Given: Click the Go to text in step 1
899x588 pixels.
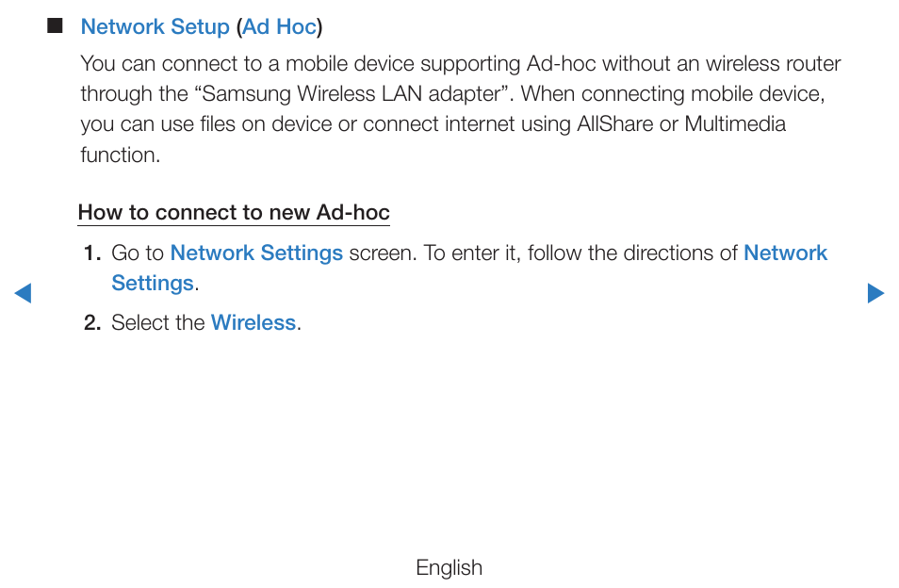Looking at the screenshot, I should coord(138,253).
